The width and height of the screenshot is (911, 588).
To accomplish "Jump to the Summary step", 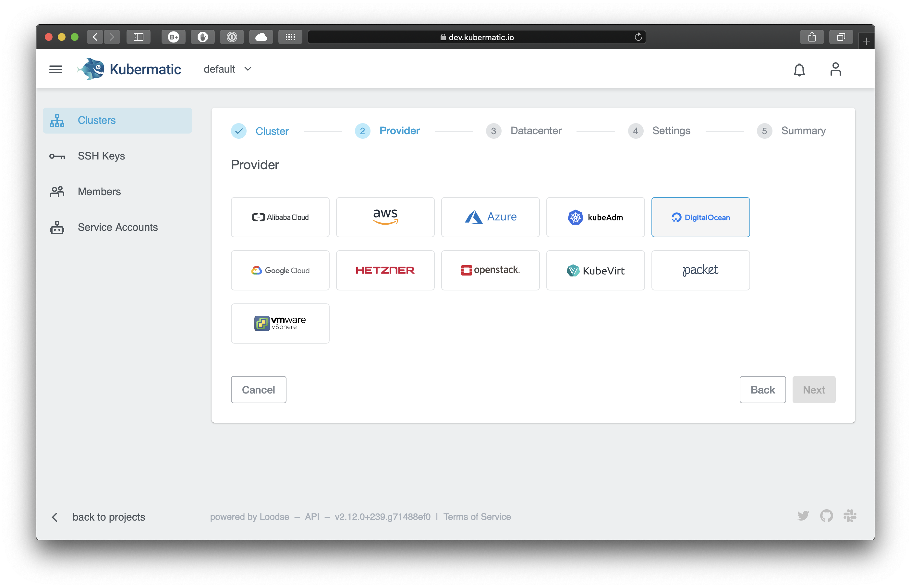I will coord(803,131).
